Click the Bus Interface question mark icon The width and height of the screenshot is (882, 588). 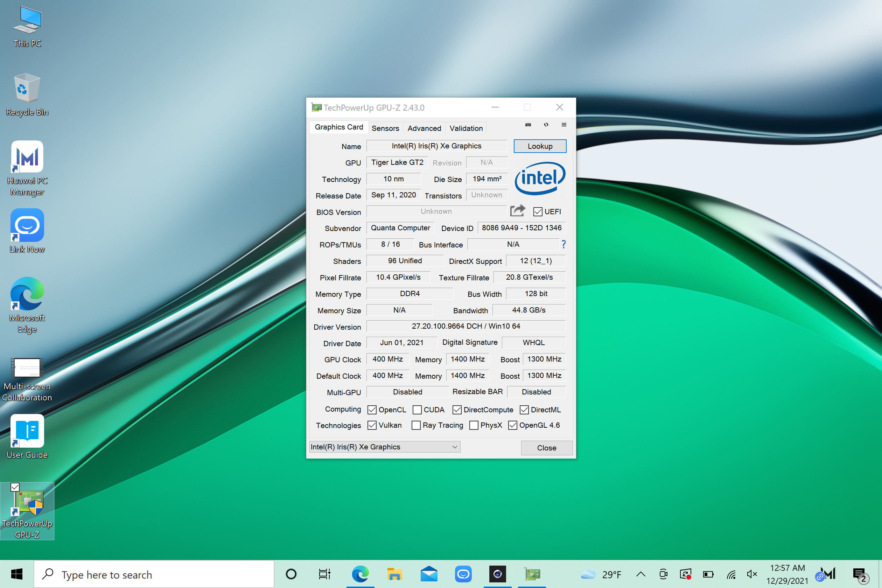tap(563, 245)
